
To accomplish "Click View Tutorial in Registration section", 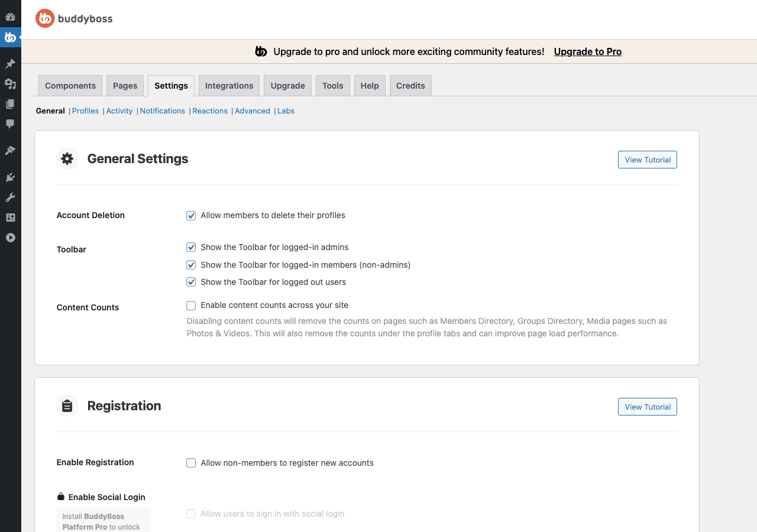I will tap(648, 407).
